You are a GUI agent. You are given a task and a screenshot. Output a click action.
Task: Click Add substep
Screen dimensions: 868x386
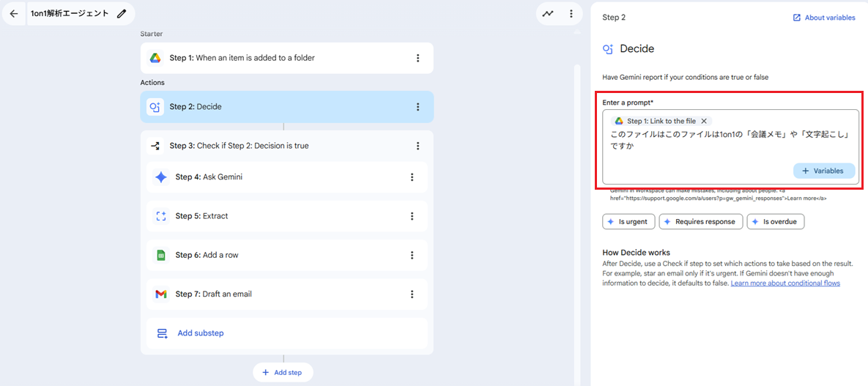200,333
